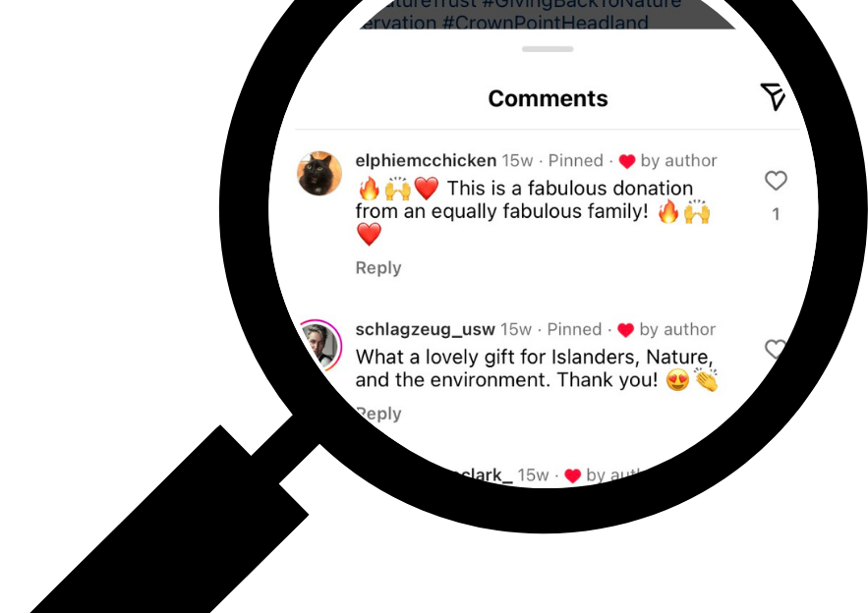Tap the paper plane share icon
The width and height of the screenshot is (868, 613).
[x=773, y=97]
